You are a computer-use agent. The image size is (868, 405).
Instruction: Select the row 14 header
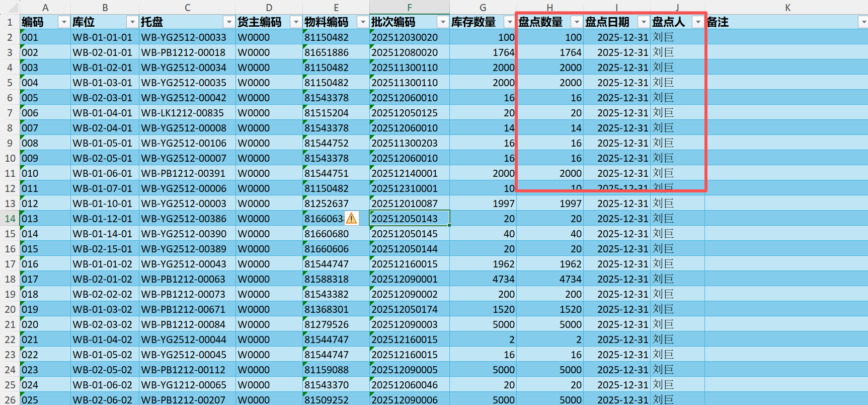click(10, 219)
